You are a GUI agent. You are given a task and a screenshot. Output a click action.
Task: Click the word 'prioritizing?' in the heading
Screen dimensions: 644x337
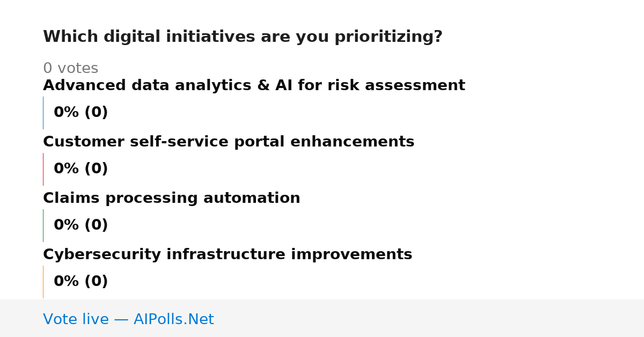389,37
